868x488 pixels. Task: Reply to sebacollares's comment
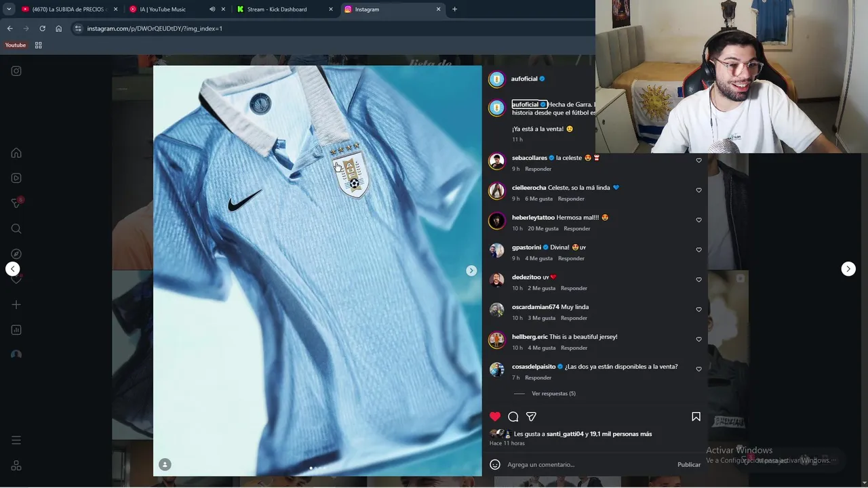[x=538, y=169]
